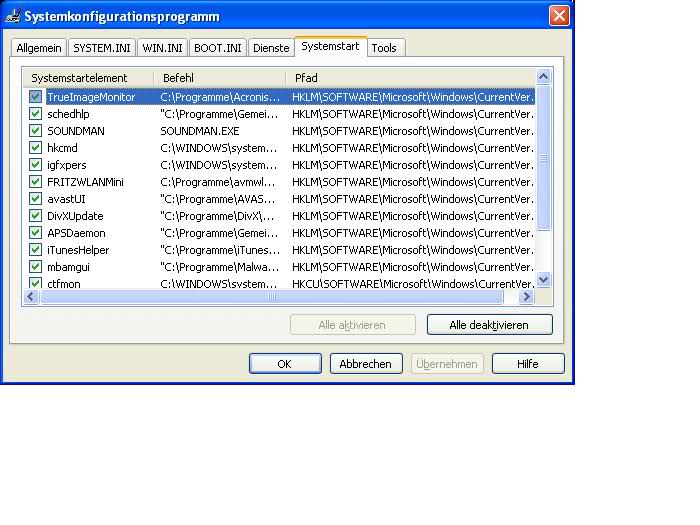Uncheck the DivXUpdate checkbox
This screenshot has height=525, width=700.
coord(35,216)
